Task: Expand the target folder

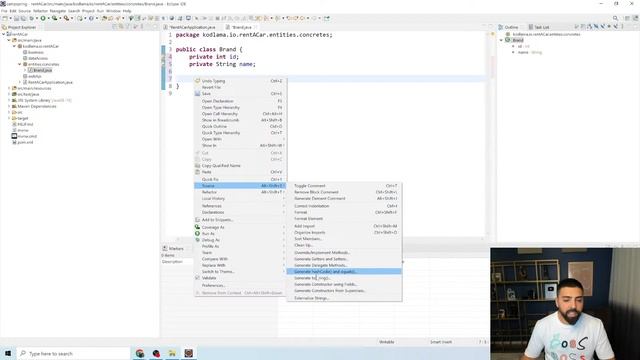Action: (9, 118)
